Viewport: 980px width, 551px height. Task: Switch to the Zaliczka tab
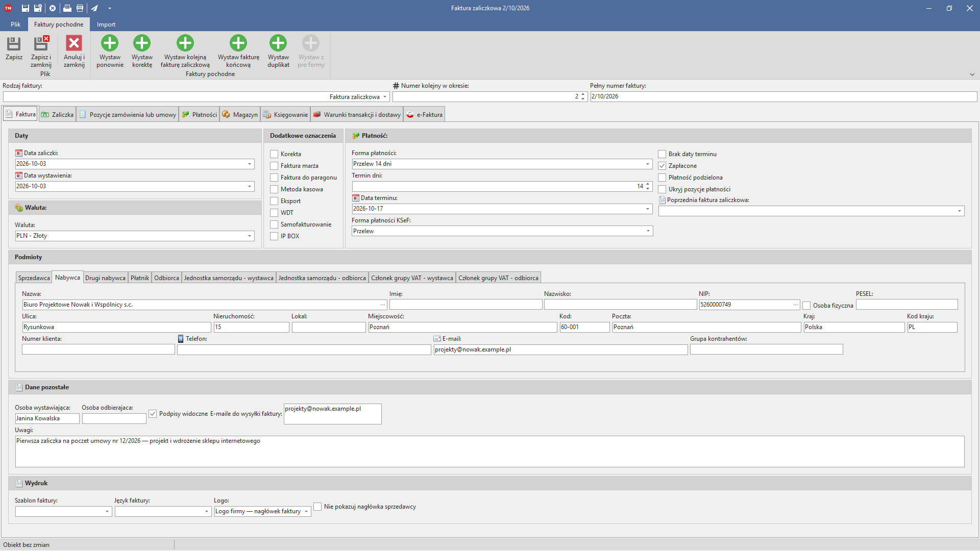(x=57, y=115)
